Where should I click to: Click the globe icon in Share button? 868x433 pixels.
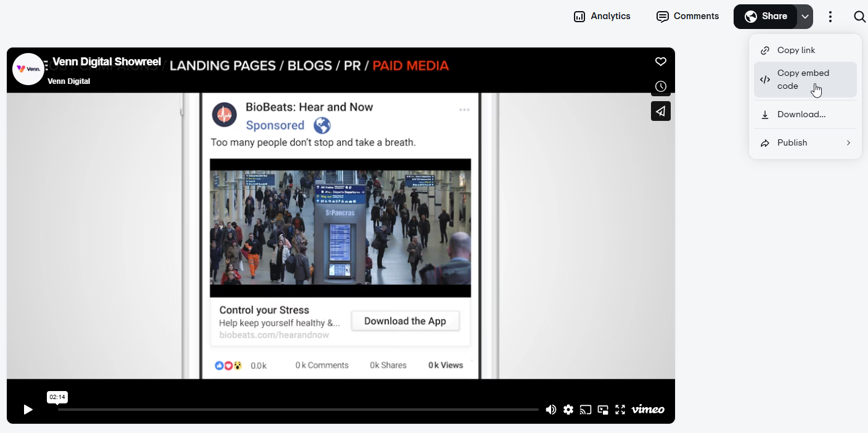click(751, 17)
